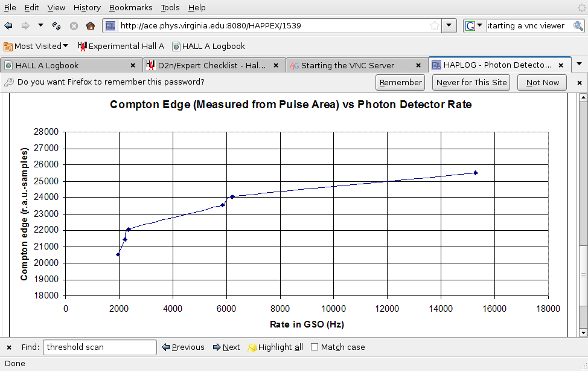Open the File menu
Image resolution: width=588 pixels, height=371 pixels.
(10, 7)
